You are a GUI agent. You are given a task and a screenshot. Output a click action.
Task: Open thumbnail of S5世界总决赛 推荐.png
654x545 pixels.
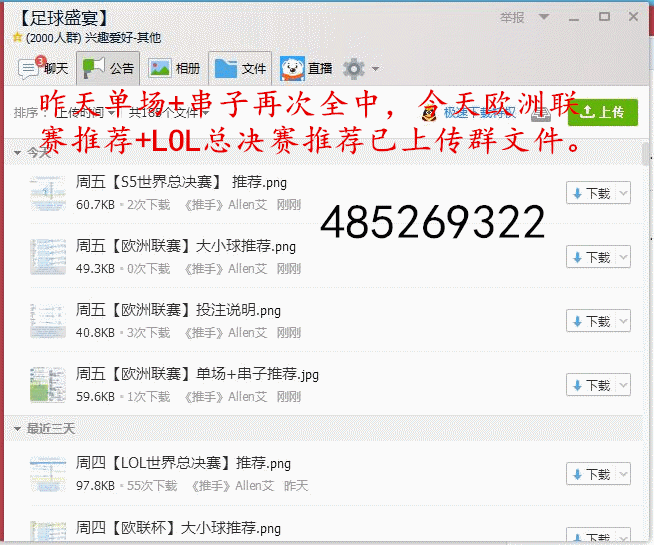[x=48, y=193]
